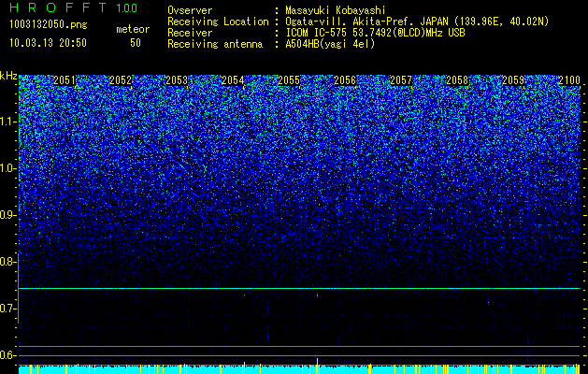588x374 pixels.
Task: Click the 2054 time marker
Action: point(233,80)
